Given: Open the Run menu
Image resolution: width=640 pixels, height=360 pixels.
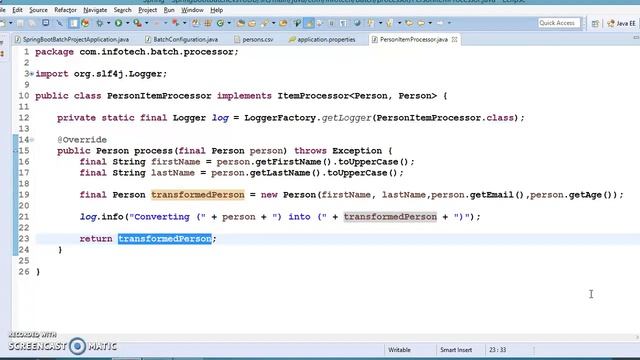Looking at the screenshot, I should point(169,10).
